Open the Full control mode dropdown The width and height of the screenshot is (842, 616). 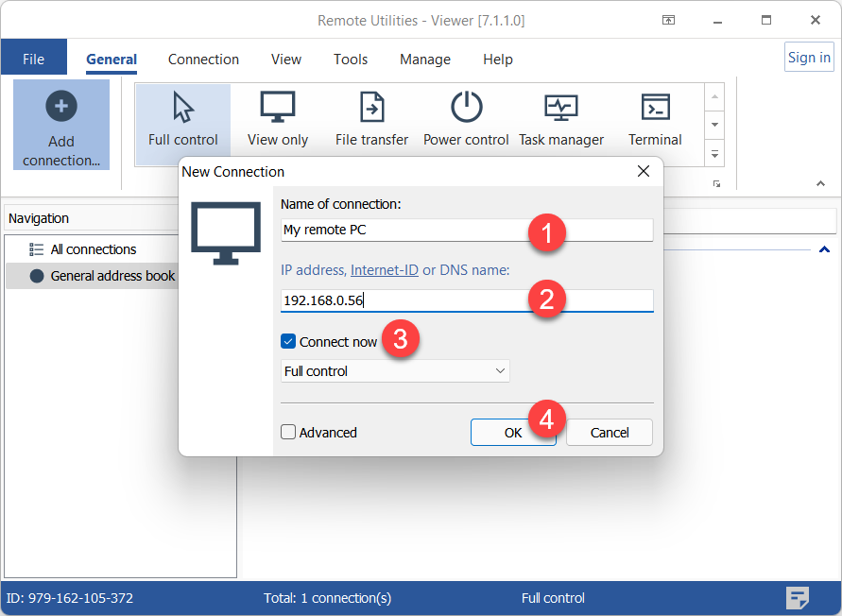(395, 371)
